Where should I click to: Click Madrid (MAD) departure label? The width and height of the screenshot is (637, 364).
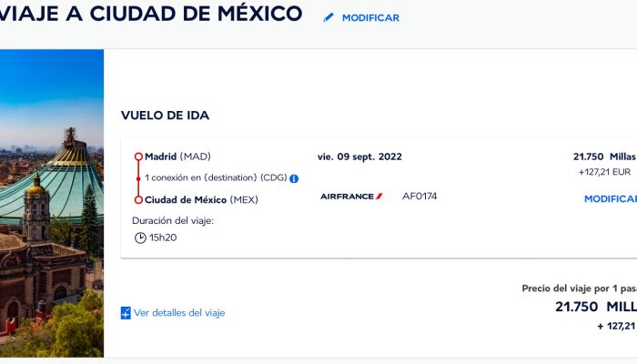[x=177, y=157]
